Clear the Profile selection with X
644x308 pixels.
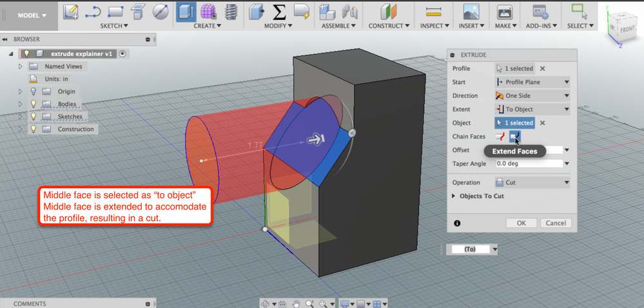[542, 68]
